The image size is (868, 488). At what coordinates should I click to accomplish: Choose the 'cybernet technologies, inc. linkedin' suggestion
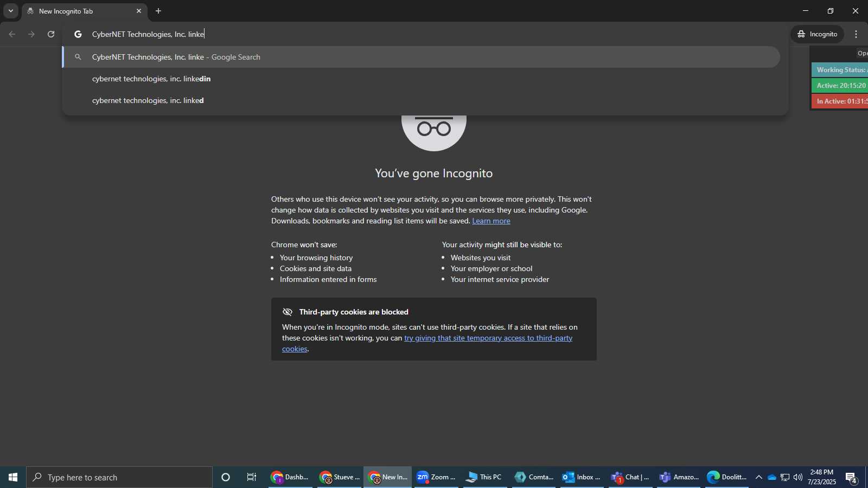point(421,79)
